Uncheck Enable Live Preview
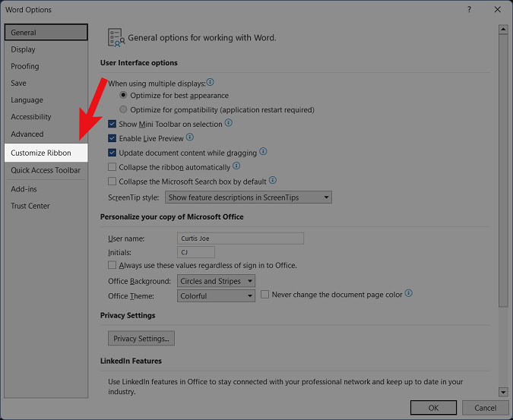 point(112,138)
